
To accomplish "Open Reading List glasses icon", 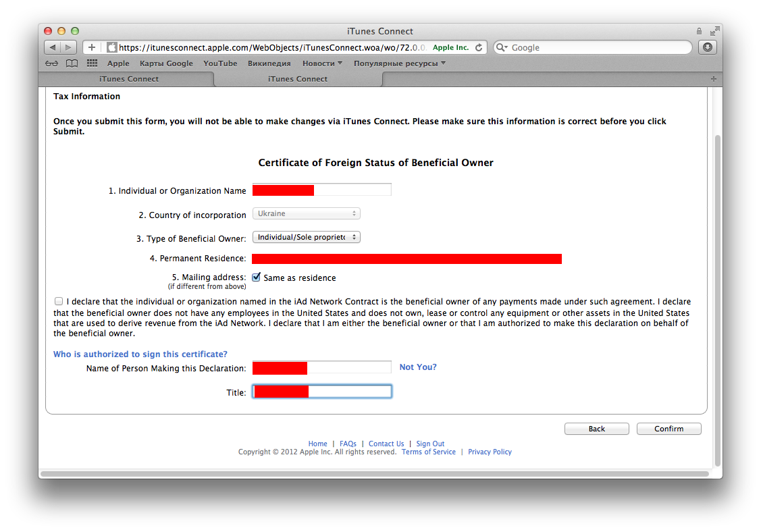I will (51, 63).
